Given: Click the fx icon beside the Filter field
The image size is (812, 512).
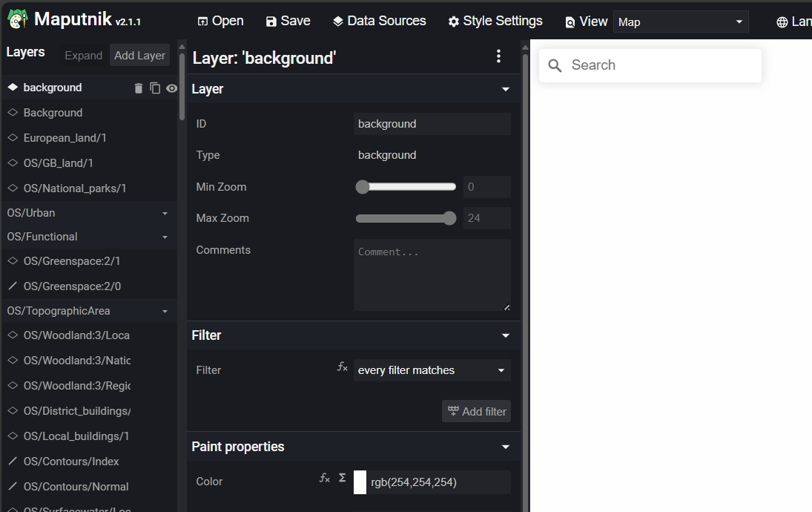Looking at the screenshot, I should tap(341, 367).
